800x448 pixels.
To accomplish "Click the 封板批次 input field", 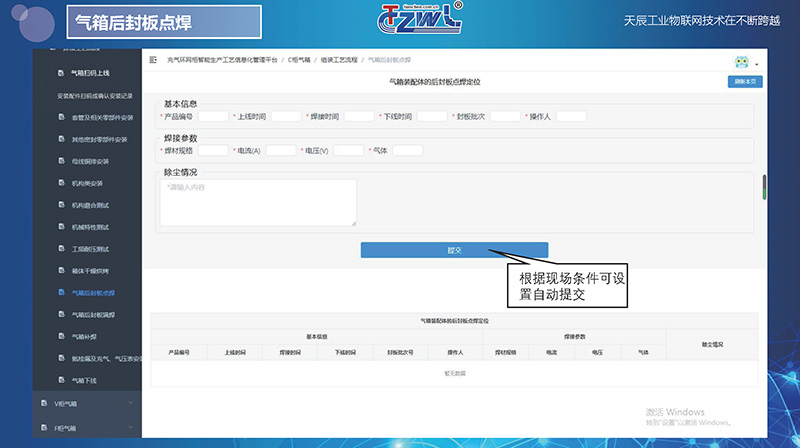I will pyautogui.click(x=505, y=116).
